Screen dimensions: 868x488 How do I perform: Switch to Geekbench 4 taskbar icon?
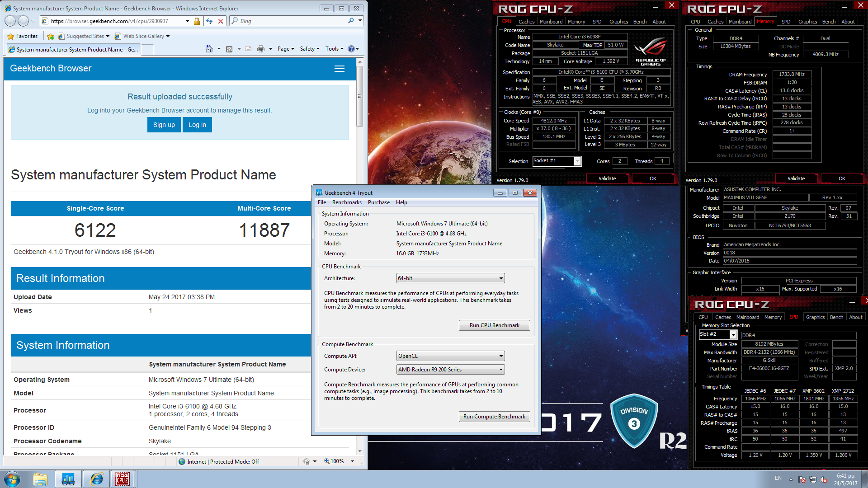[68, 479]
